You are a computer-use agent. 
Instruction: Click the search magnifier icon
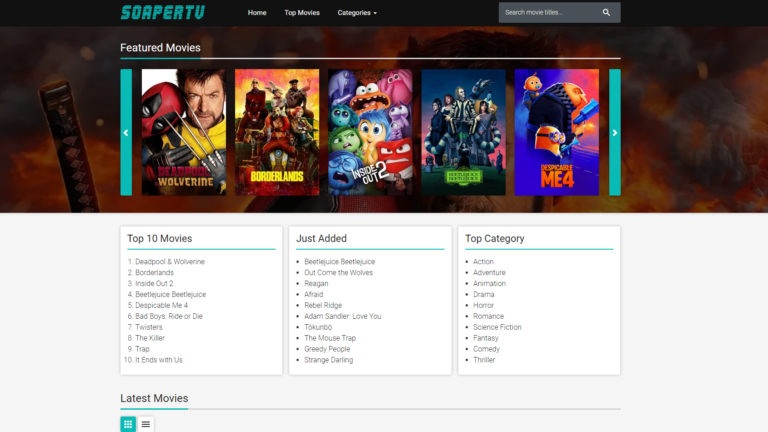pyautogui.click(x=606, y=13)
